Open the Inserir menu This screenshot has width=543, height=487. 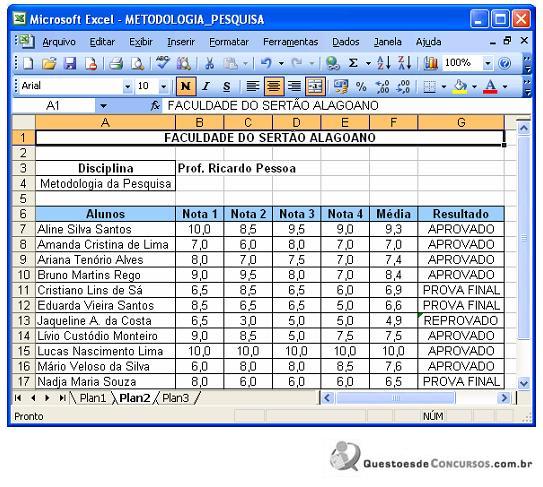pyautogui.click(x=181, y=42)
